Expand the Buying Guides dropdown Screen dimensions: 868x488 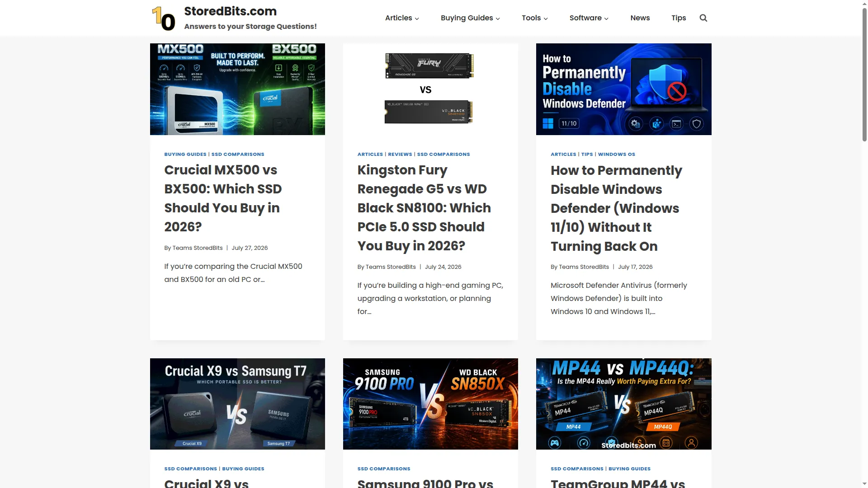coord(470,18)
